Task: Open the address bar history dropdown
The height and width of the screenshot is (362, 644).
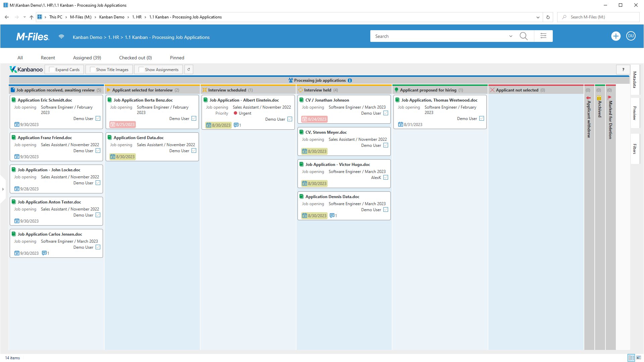Action: click(538, 17)
